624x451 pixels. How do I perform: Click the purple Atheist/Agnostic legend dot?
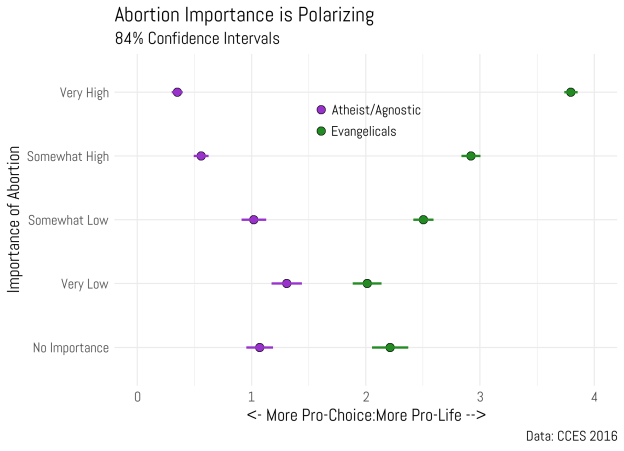321,110
